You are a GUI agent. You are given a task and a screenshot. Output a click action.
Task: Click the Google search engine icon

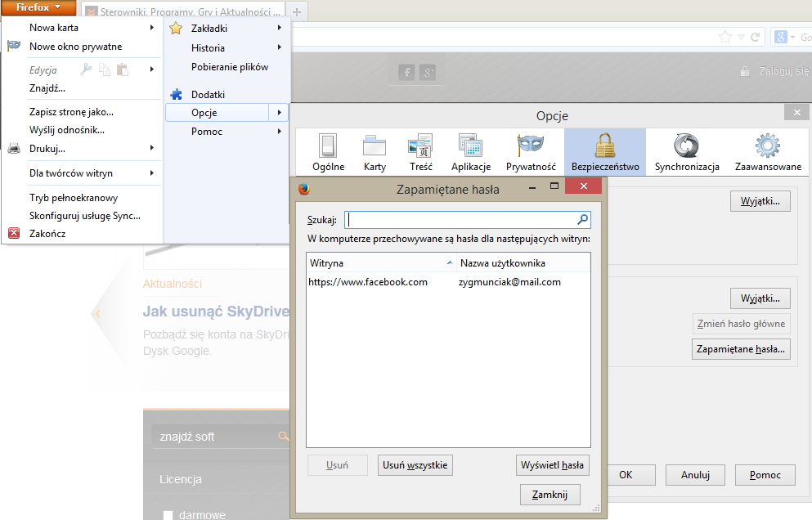click(x=780, y=37)
